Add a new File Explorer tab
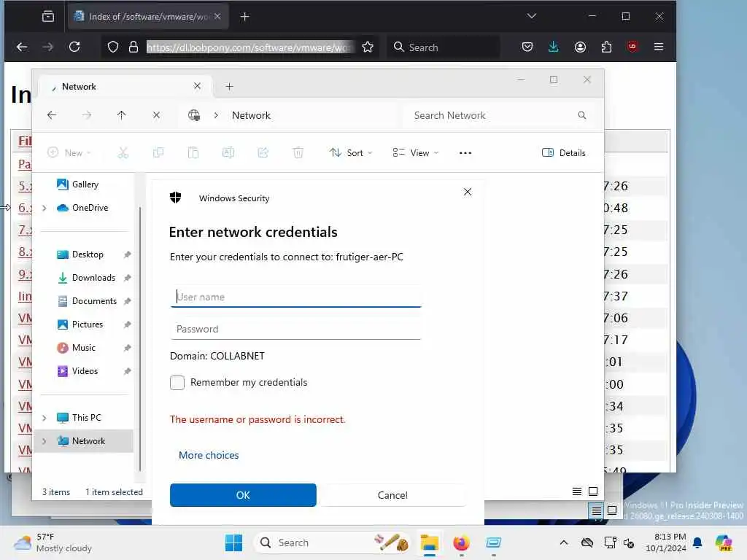The height and width of the screenshot is (560, 747). pos(229,86)
